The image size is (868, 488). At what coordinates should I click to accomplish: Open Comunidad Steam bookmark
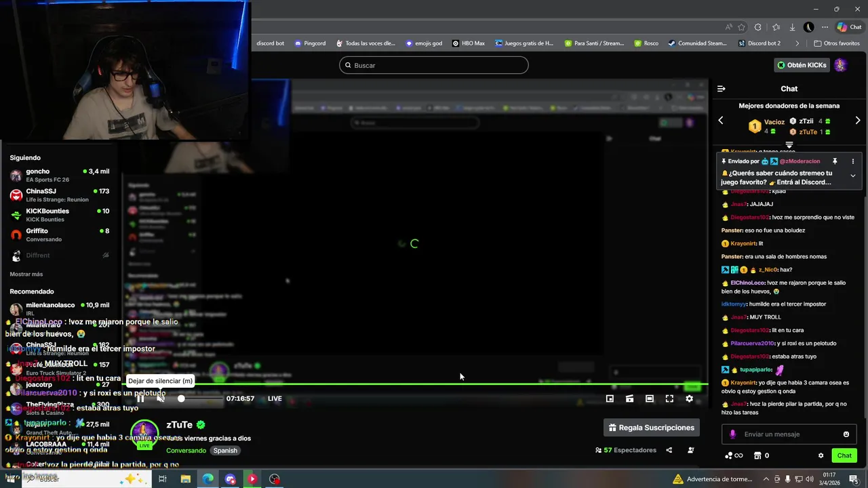(697, 43)
